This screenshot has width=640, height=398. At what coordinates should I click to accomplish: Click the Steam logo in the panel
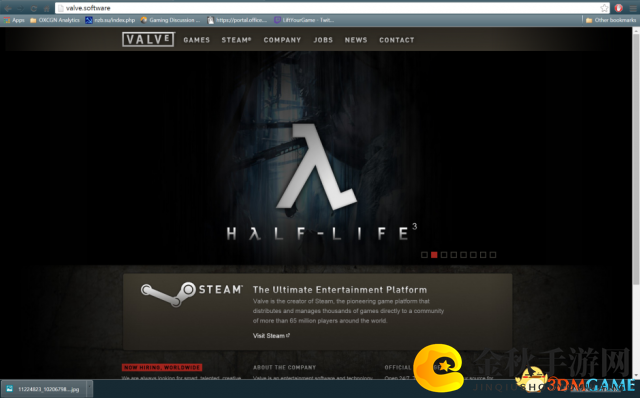point(191,294)
